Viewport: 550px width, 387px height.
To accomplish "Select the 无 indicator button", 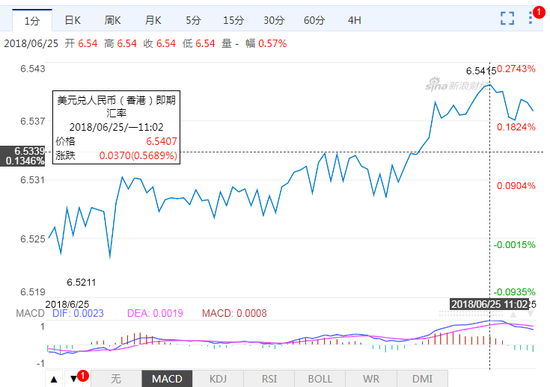I will click(116, 379).
